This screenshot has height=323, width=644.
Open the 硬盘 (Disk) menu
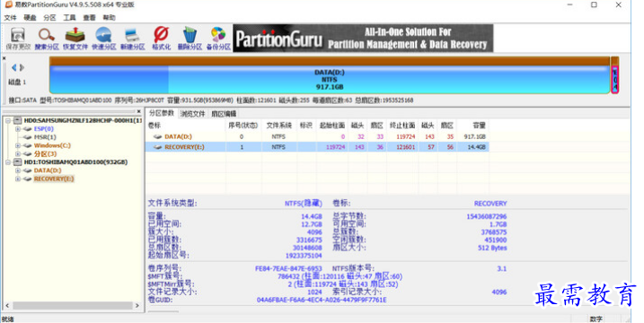coord(30,18)
